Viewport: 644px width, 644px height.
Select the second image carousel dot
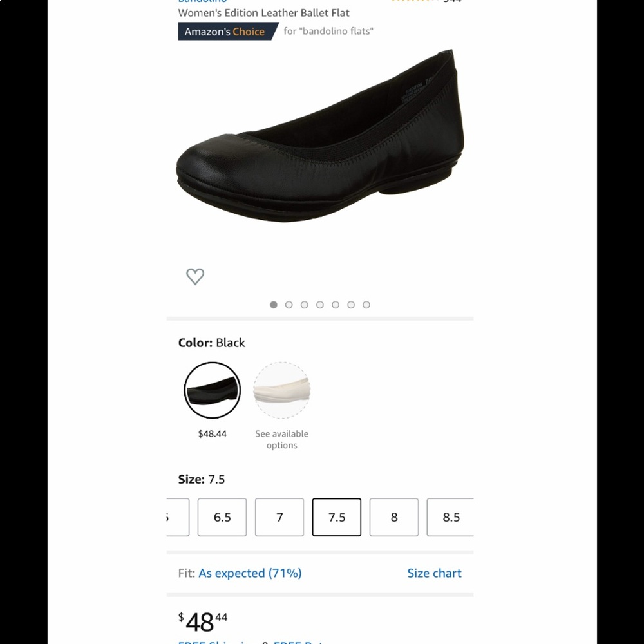point(289,305)
